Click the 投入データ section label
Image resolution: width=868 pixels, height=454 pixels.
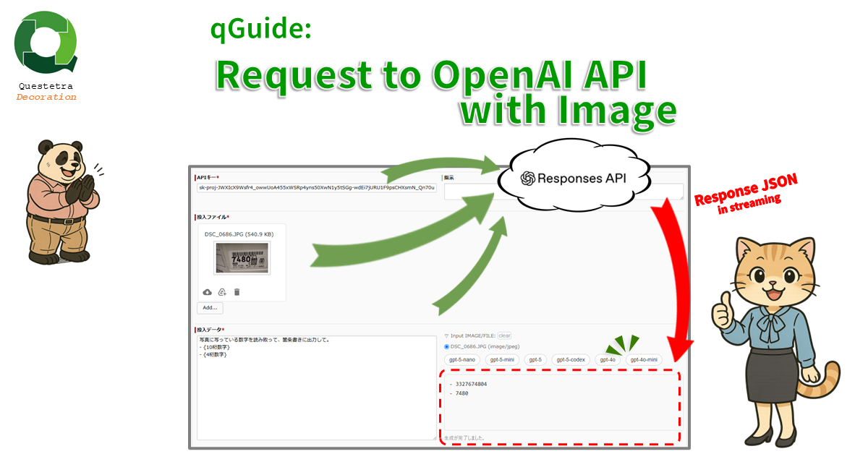[210, 330]
